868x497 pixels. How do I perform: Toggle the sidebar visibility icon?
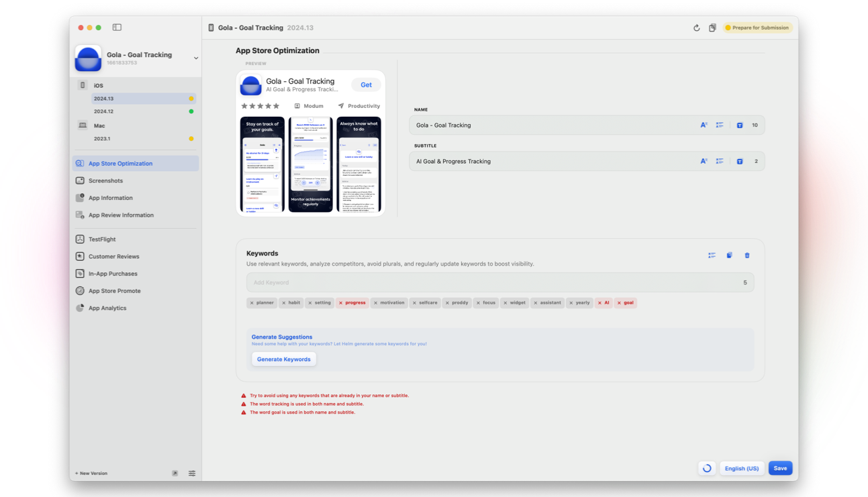[x=117, y=27]
